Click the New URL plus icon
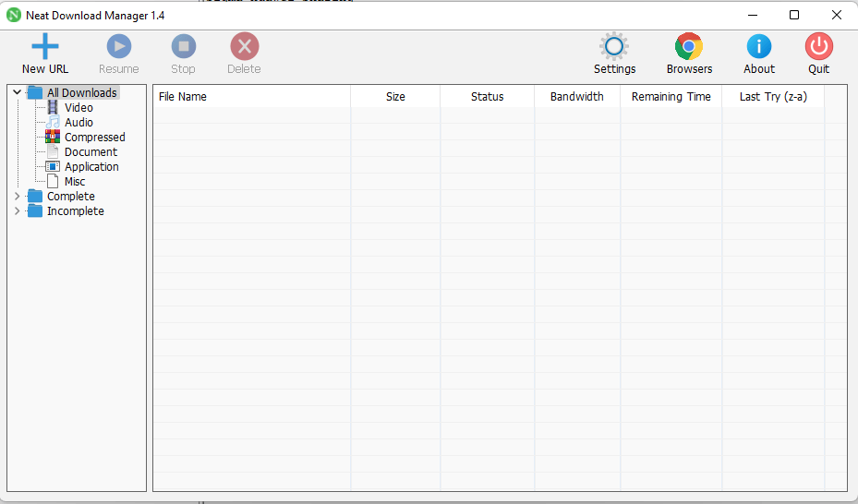The height and width of the screenshot is (504, 858). [x=45, y=46]
